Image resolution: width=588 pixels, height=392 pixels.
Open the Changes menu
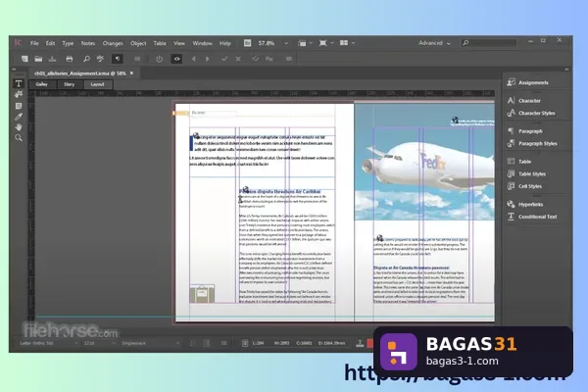113,43
